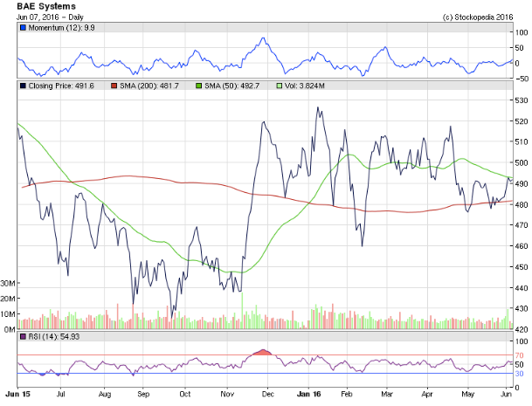Click the 480 price axis value

tap(522, 204)
